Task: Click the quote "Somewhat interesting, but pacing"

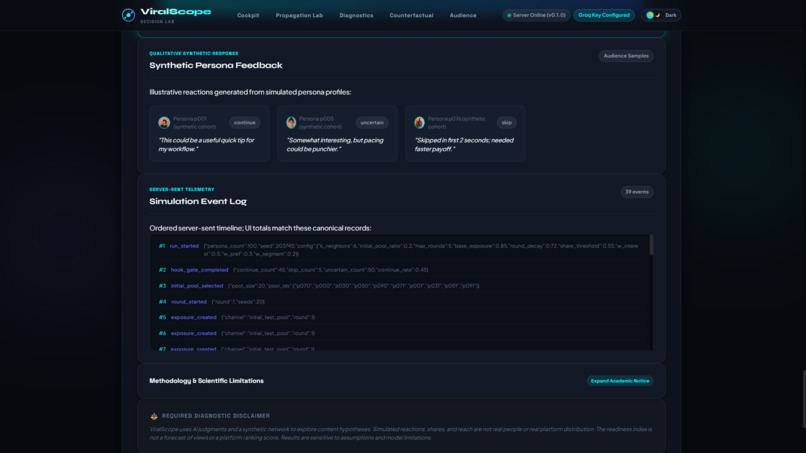Action: tap(335, 144)
